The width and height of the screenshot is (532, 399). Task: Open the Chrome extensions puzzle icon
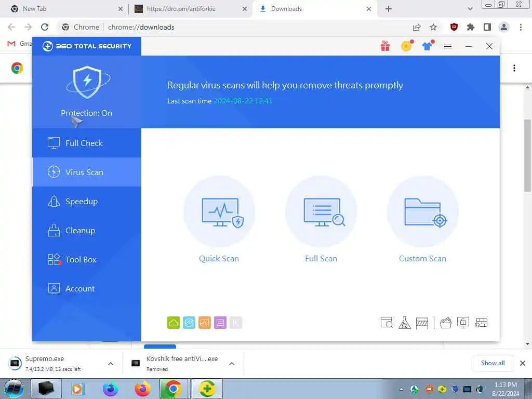tap(471, 27)
